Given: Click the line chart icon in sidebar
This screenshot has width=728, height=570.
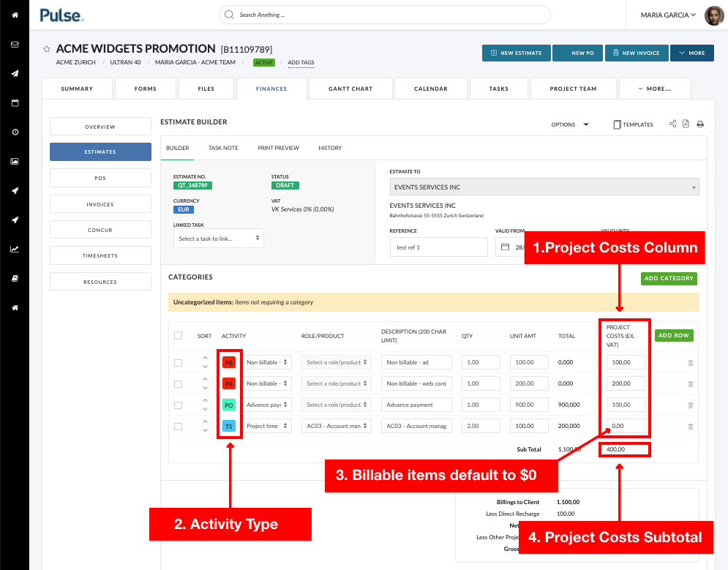Looking at the screenshot, I should (x=15, y=250).
